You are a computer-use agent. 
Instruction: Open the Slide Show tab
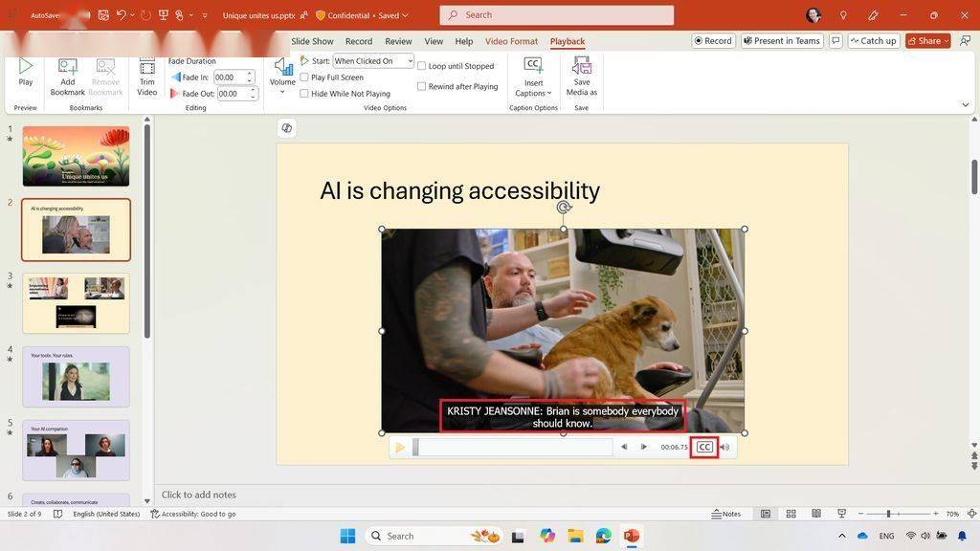312,41
